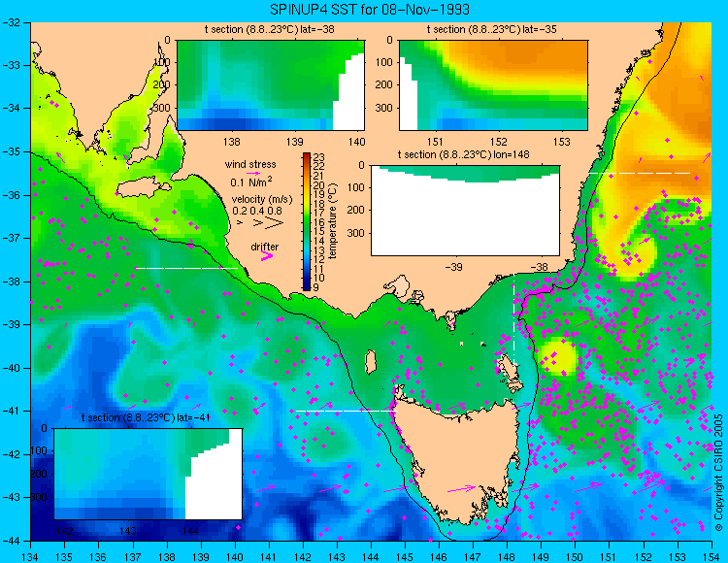Click the '151' tick under the lat=-35 inset

pos(435,142)
